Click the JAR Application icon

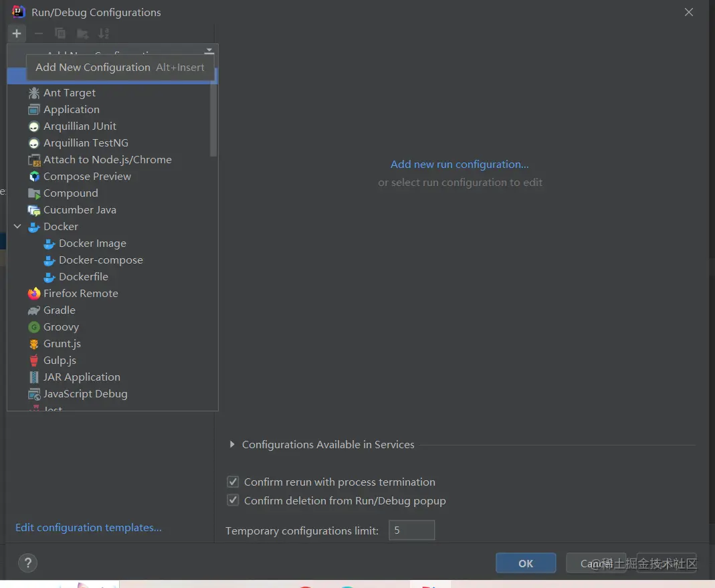[33, 377]
